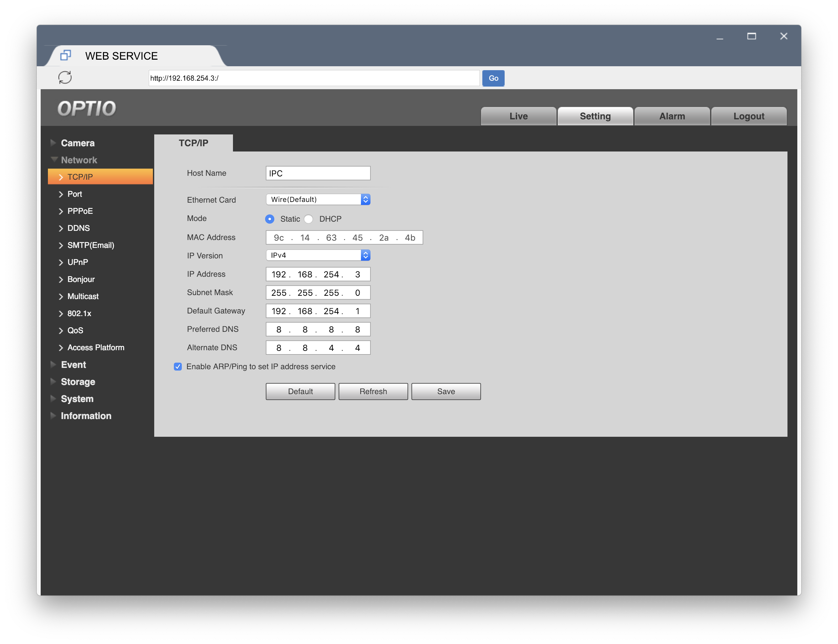The width and height of the screenshot is (838, 644).
Task: Open the IP Version dropdown
Action: click(318, 255)
